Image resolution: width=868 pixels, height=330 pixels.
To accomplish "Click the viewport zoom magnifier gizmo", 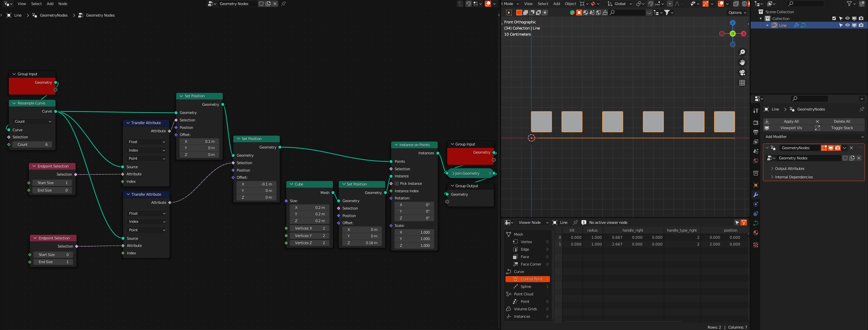I will click(x=742, y=52).
